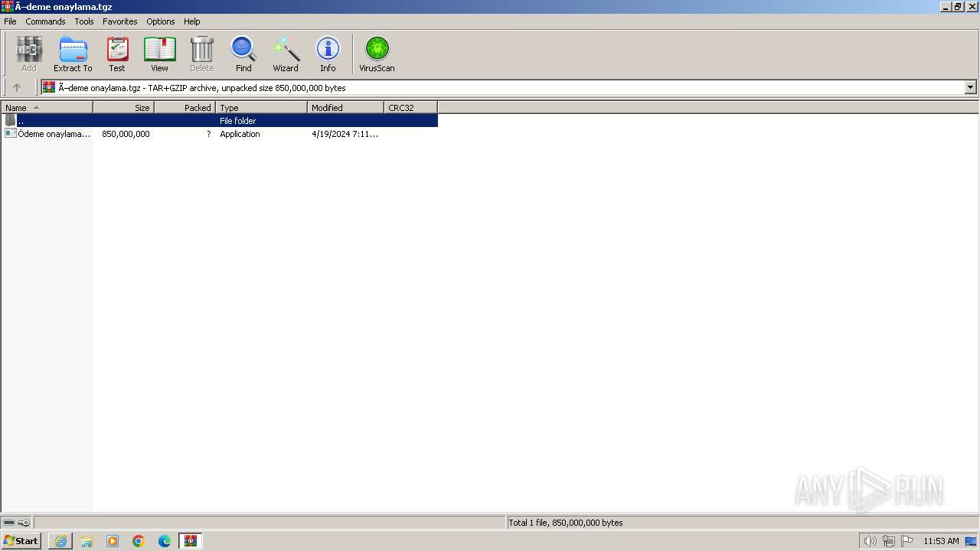This screenshot has height=551, width=980.
Task: Open the Favorites menu
Action: 120,21
